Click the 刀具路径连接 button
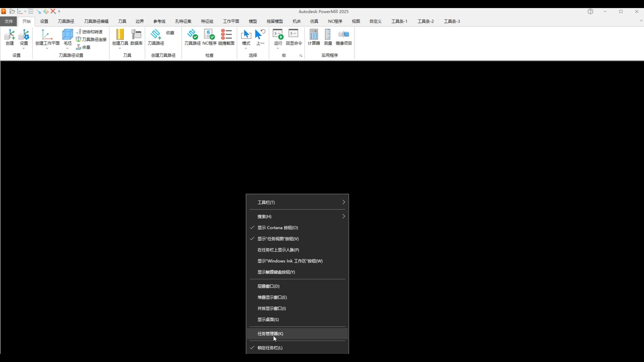Screen dimensions: 644x362 pyautogui.click(x=91, y=39)
